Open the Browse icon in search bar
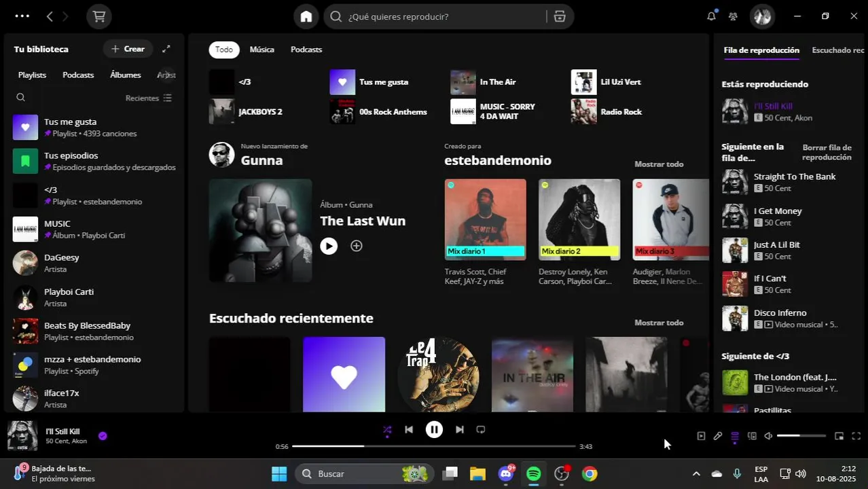Image resolution: width=868 pixels, height=489 pixels. 560,16
